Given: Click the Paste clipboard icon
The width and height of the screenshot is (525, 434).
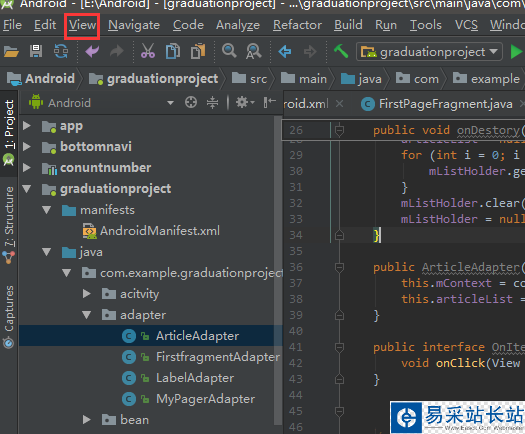Looking at the screenshot, I should 198,52.
